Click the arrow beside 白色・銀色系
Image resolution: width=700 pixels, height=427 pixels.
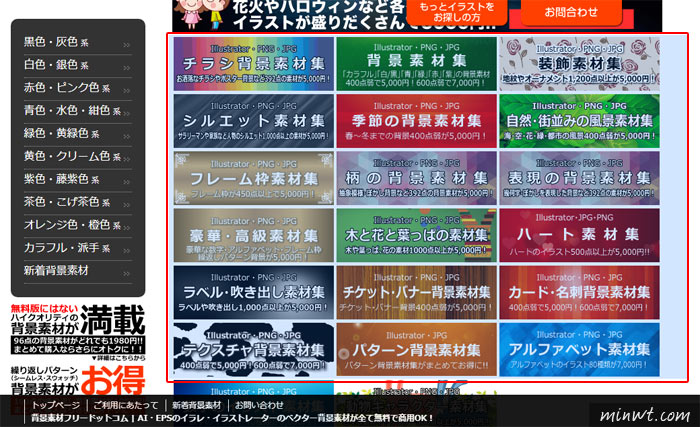[x=126, y=67]
